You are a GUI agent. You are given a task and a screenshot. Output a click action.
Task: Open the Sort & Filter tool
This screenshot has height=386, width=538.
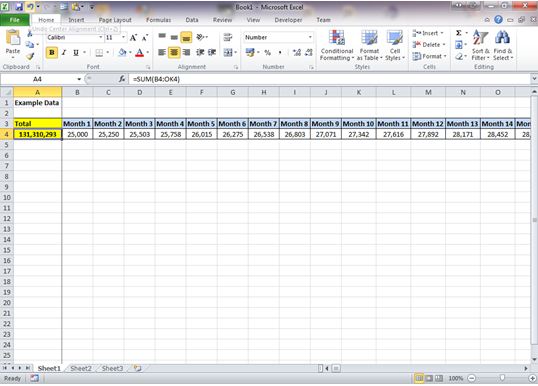[x=480, y=45]
